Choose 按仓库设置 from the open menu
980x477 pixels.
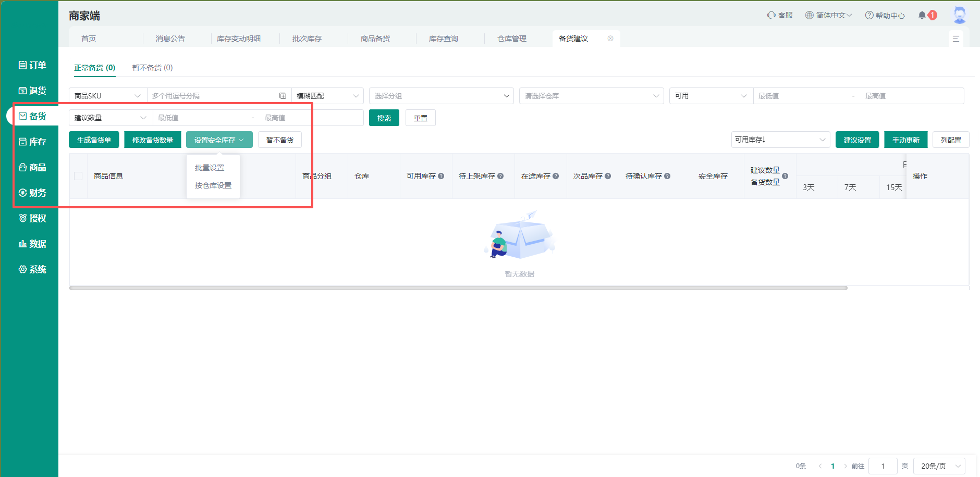212,185
